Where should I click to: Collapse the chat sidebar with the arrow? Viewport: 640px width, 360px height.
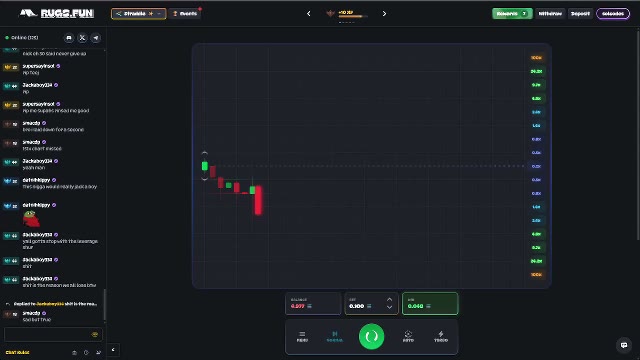point(113,350)
